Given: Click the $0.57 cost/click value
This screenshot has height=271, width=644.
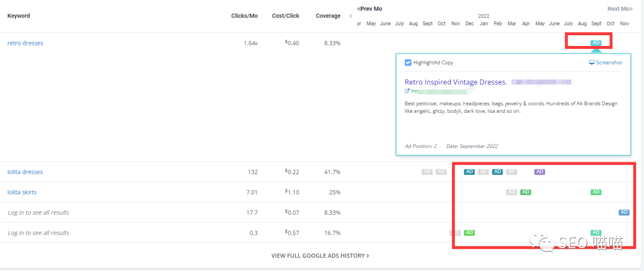Looking at the screenshot, I should (x=292, y=233).
